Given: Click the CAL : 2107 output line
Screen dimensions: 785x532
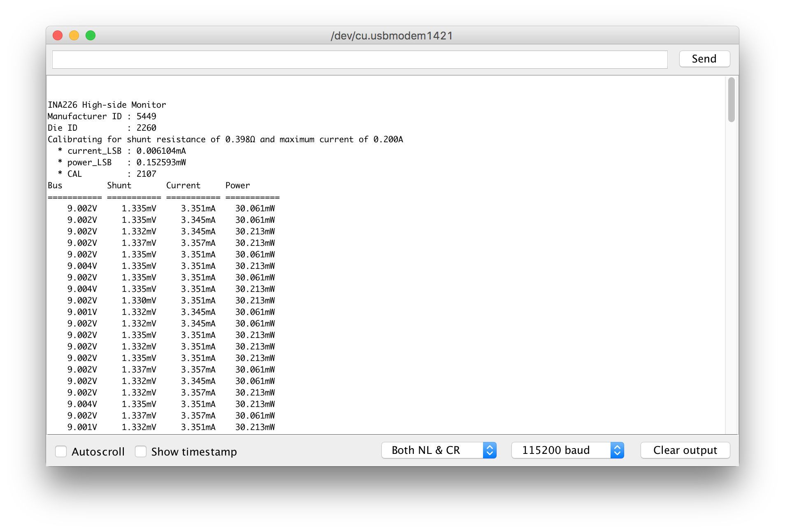Looking at the screenshot, I should [107, 174].
